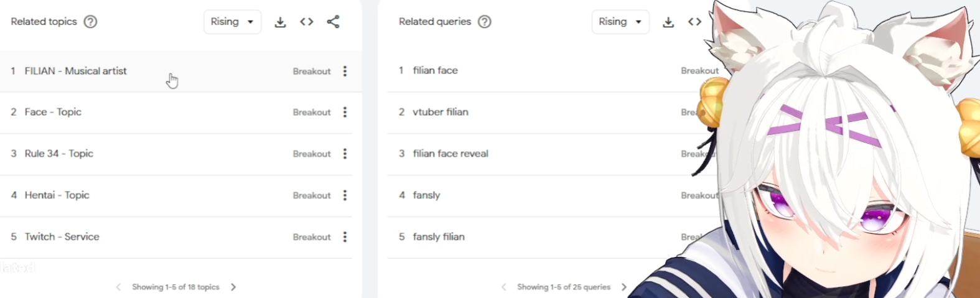
Task: Open more options for Face Topic row
Action: point(345,112)
